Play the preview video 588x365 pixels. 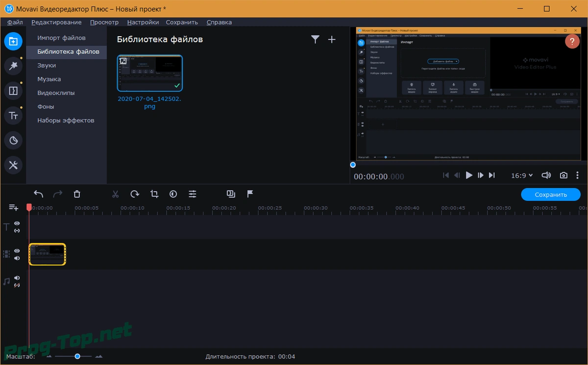[469, 175]
